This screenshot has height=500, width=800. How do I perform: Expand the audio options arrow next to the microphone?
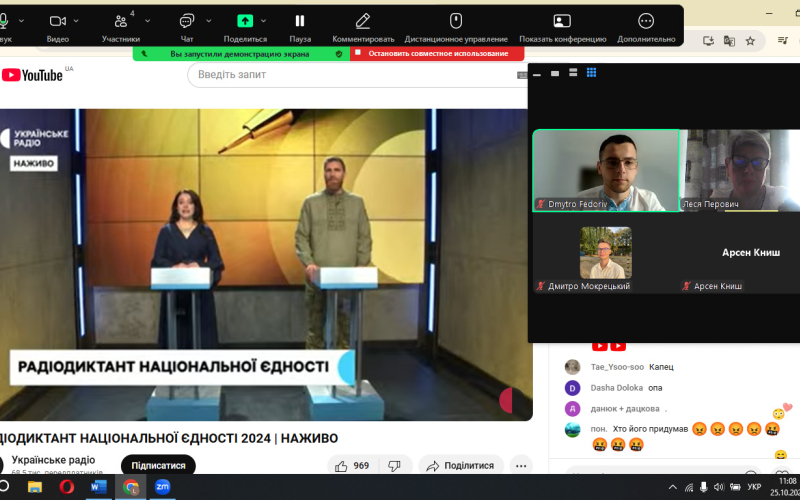[x=21, y=21]
